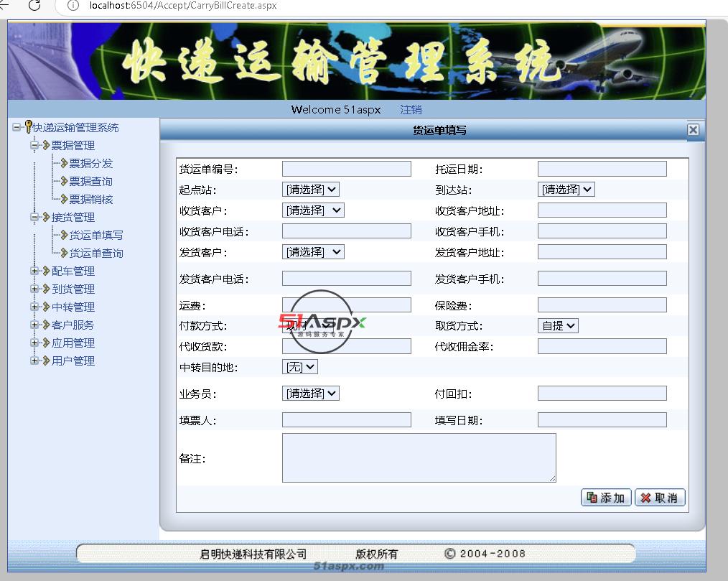Viewport: 728px width, 581px height.
Task: Focus the 发货客户手机 input field
Action: point(602,278)
